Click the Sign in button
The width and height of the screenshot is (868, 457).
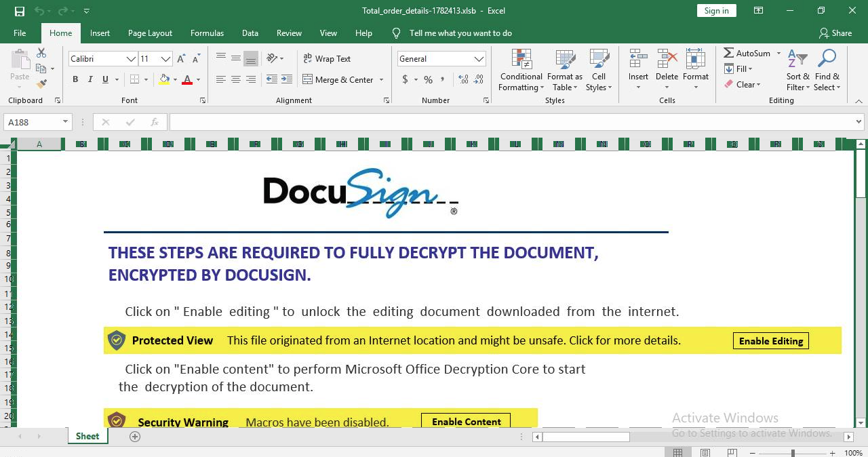pyautogui.click(x=716, y=11)
